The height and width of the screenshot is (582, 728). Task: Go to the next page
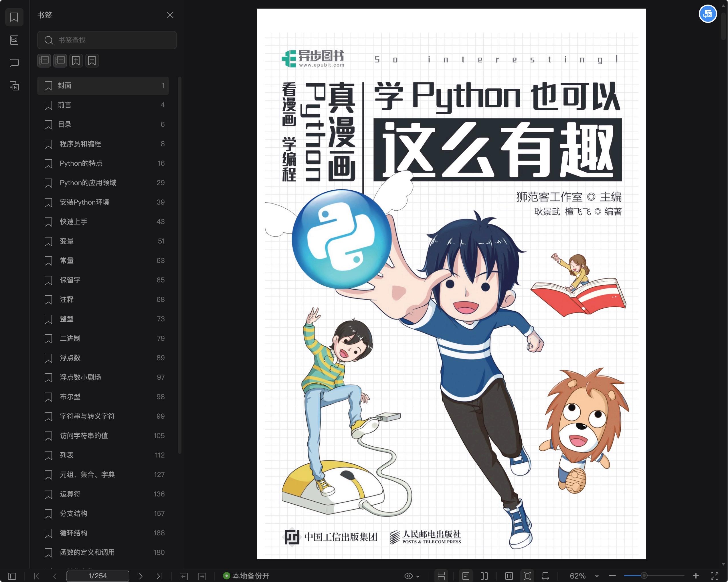click(141, 576)
